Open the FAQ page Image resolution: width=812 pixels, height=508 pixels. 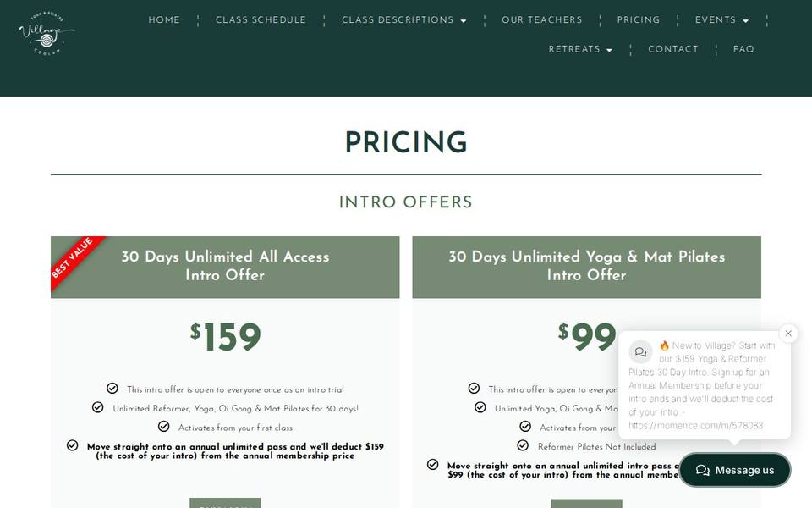[x=743, y=49]
